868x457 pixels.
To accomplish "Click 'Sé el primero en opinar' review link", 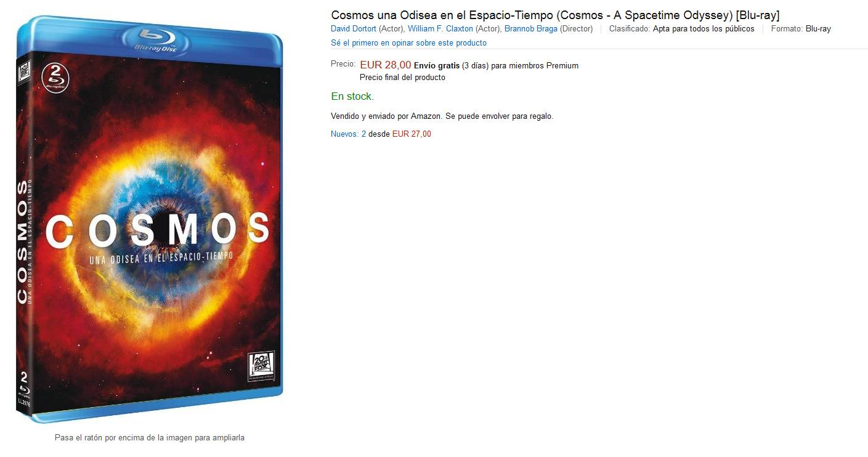I will (x=408, y=43).
